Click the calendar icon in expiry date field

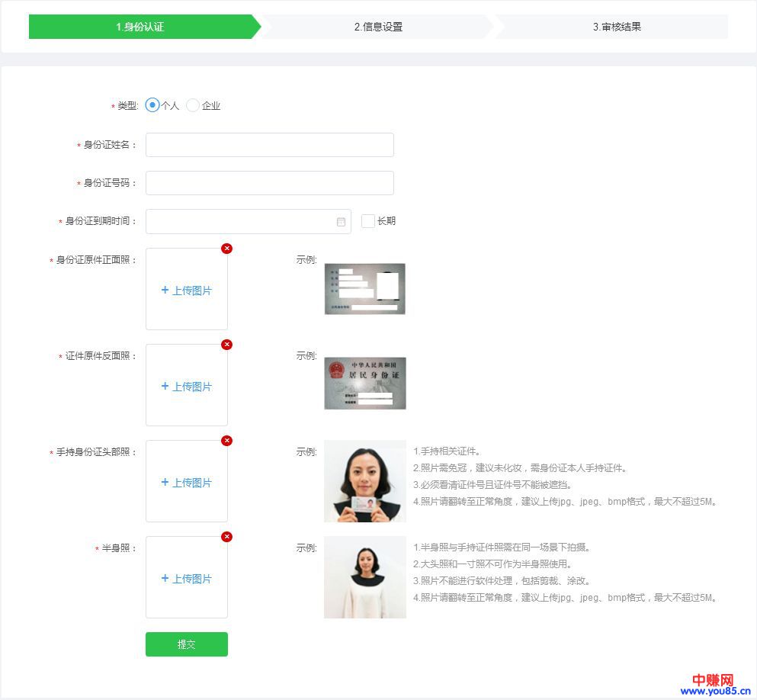click(341, 222)
